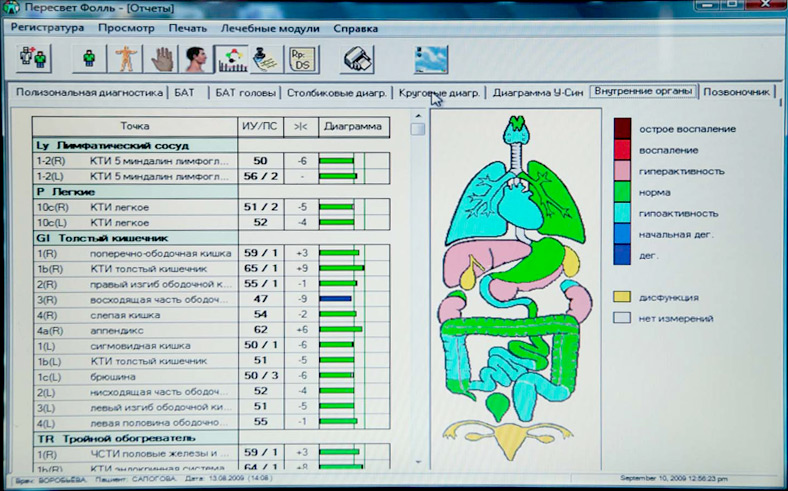Click the table scrollbar up arrow
Viewport: 788px width, 491px height.
pos(418,116)
